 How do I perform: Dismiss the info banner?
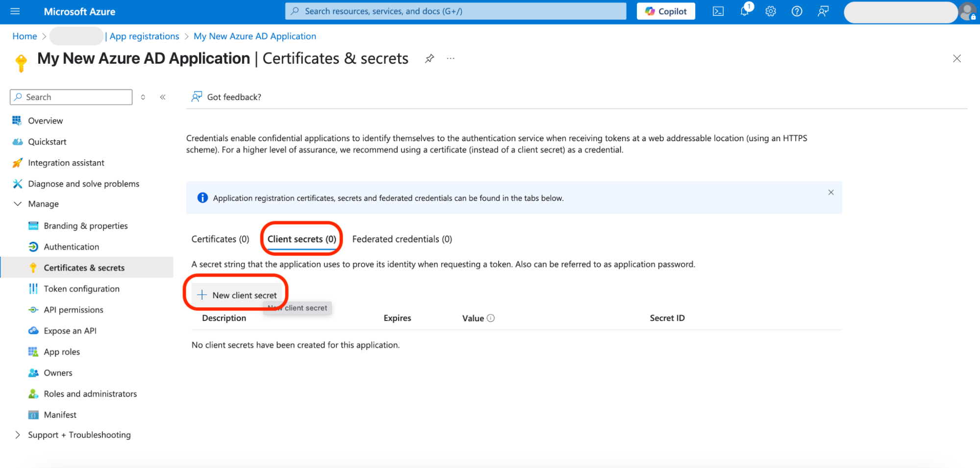pyautogui.click(x=831, y=192)
